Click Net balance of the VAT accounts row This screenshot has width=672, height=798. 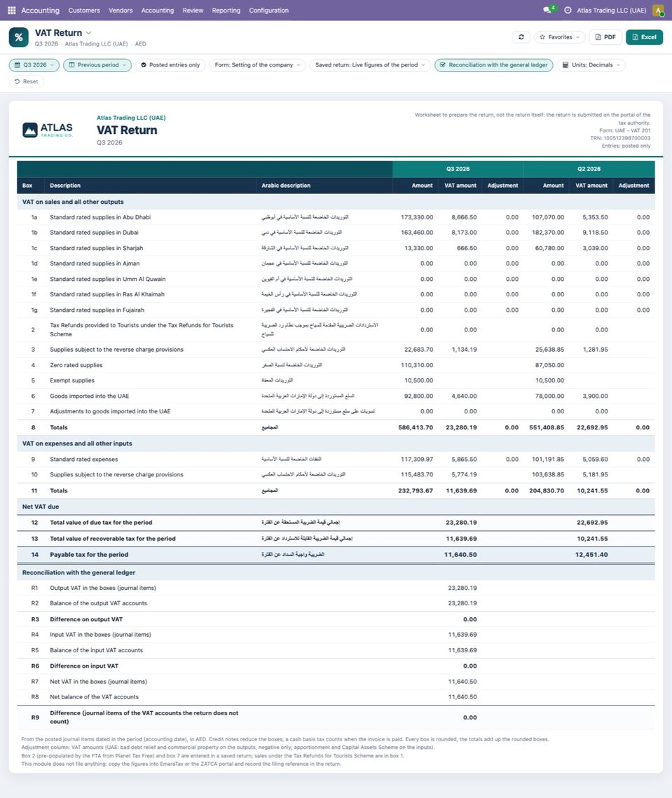point(336,697)
